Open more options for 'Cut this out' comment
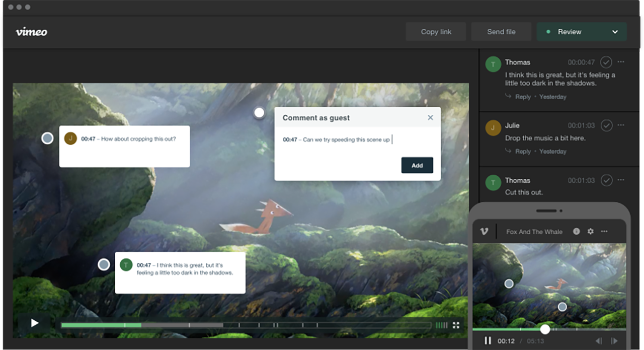644x350 pixels. coord(621,180)
